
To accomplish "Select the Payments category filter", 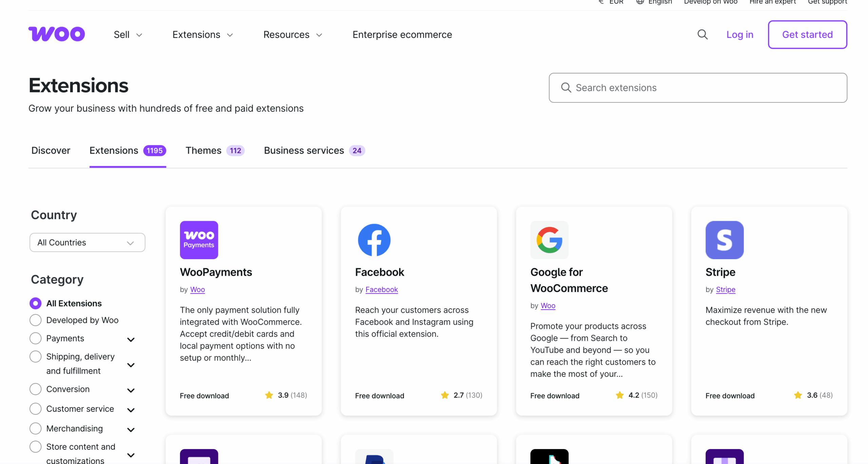I will point(35,338).
